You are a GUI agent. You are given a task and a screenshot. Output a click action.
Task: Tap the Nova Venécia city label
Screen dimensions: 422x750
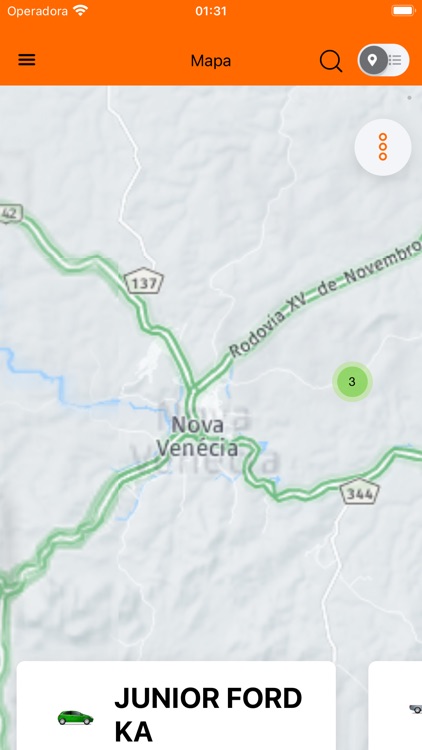(x=197, y=436)
